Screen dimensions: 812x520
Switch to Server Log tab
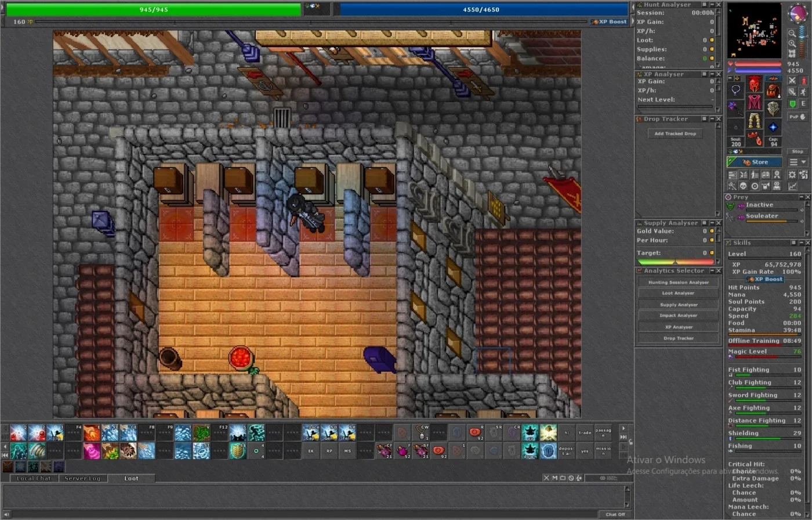(82, 478)
